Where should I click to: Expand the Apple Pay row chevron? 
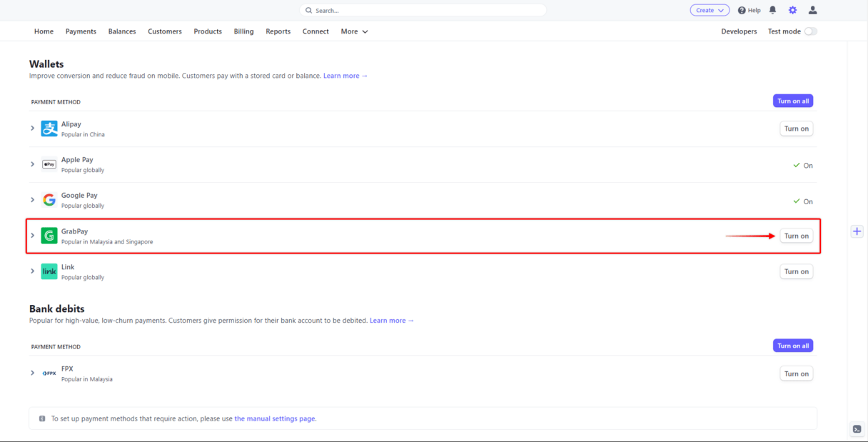[32, 164]
